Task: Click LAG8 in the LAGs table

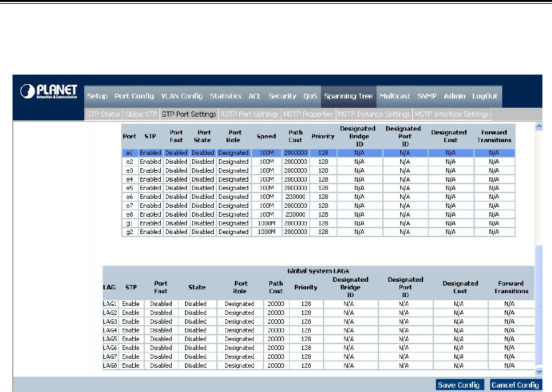Action: click(x=110, y=365)
